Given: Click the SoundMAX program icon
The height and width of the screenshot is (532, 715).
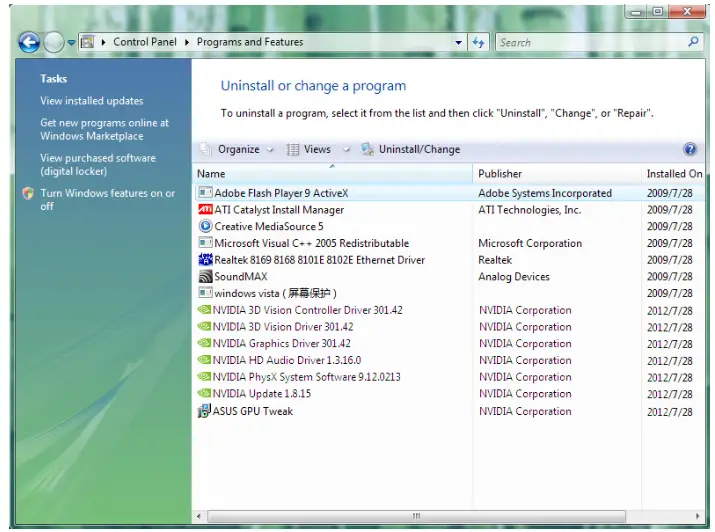Looking at the screenshot, I should (205, 277).
